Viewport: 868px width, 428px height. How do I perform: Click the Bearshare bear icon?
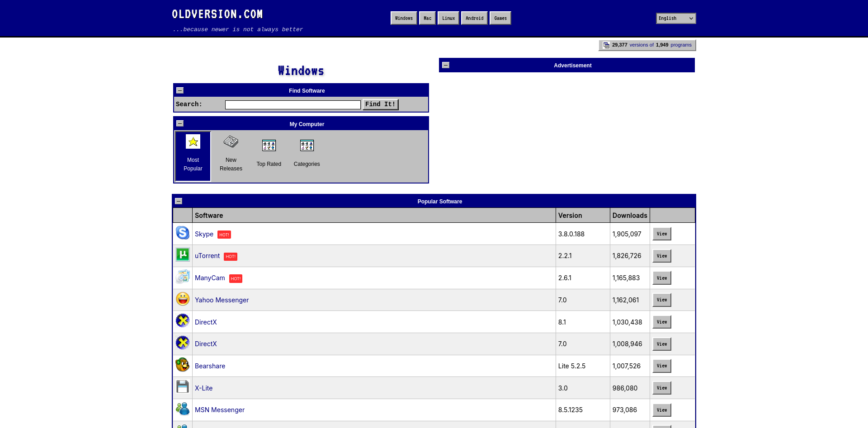(x=183, y=365)
